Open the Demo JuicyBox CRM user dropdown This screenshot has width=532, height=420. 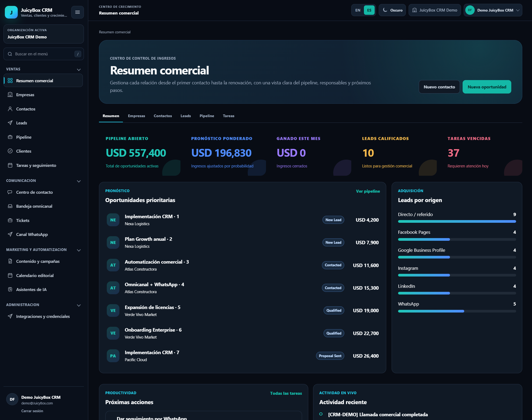pyautogui.click(x=493, y=10)
